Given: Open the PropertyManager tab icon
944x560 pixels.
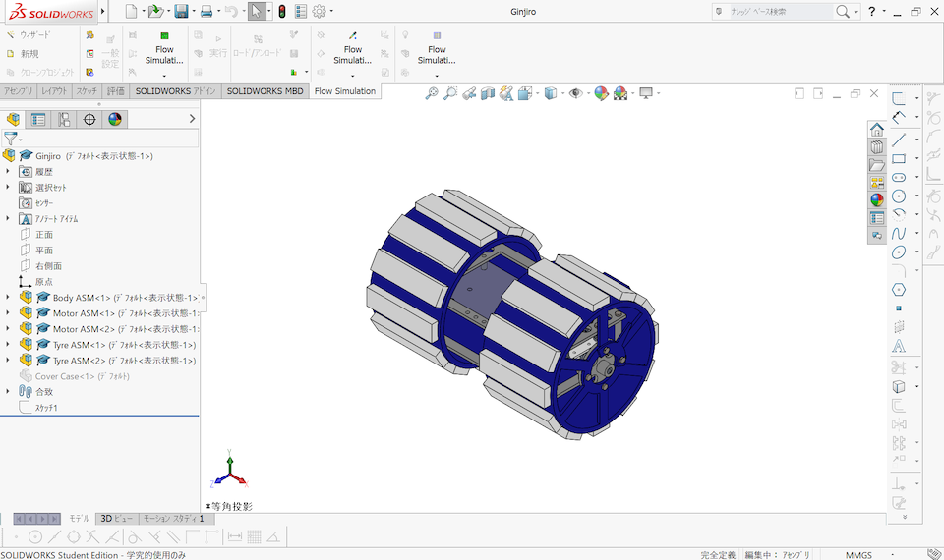Looking at the screenshot, I should (x=38, y=119).
